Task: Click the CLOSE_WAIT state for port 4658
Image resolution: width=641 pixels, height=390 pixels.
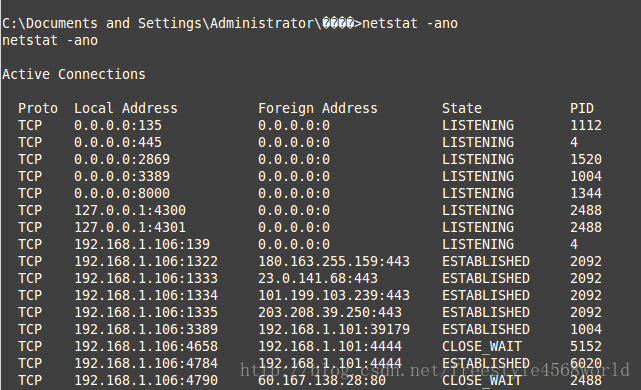Action: click(482, 346)
